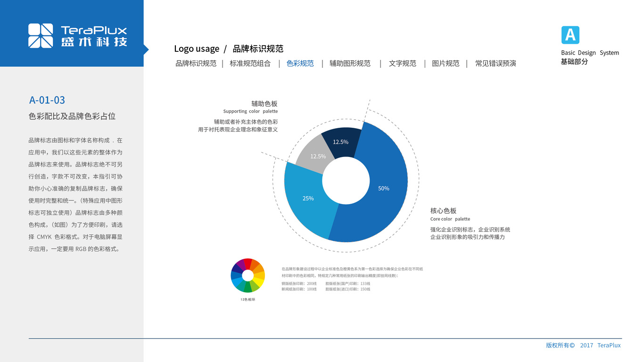Screen dimensions: 644x362
Task: Click the 辅助色板 heading
Action: coord(264,104)
